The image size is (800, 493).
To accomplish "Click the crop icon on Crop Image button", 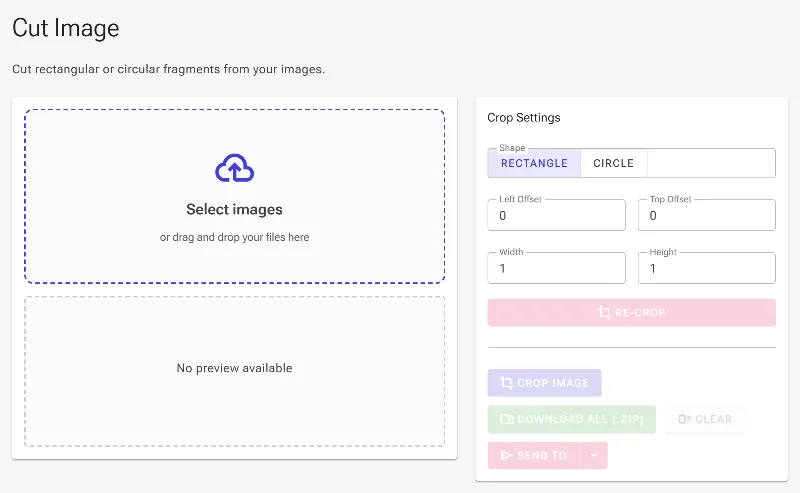I will coord(506,383).
